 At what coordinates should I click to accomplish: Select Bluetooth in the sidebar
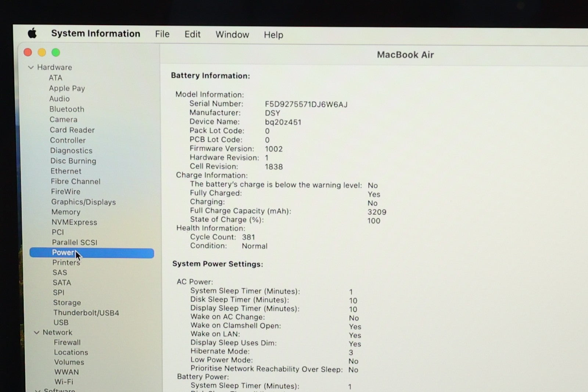67,109
